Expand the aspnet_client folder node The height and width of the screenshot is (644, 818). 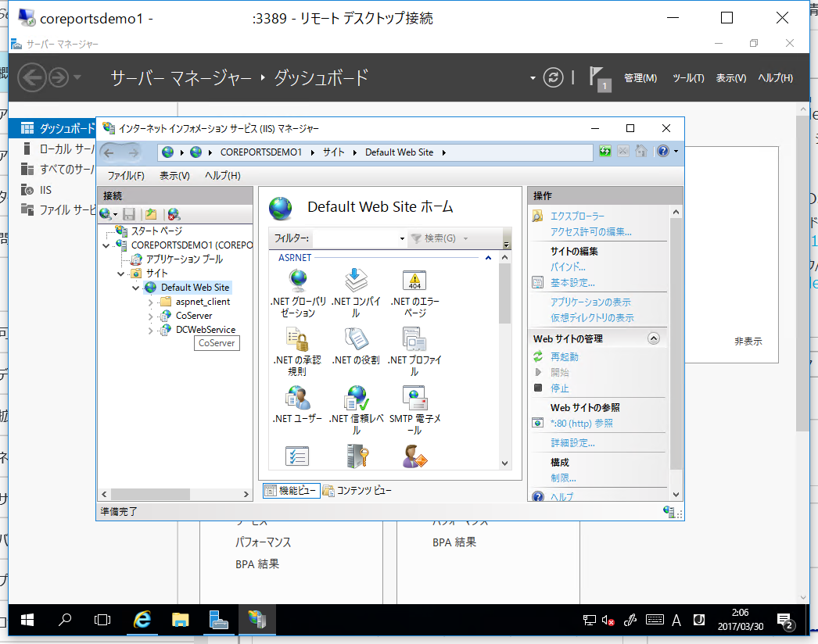click(151, 302)
